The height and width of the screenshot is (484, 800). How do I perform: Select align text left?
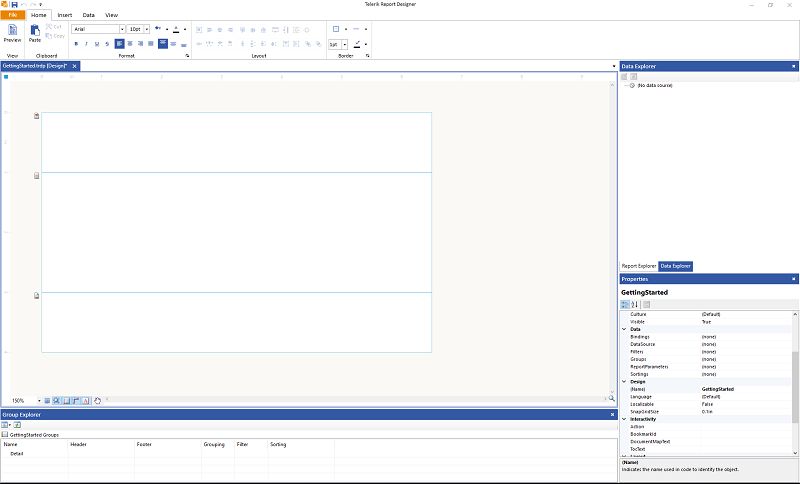pos(119,44)
